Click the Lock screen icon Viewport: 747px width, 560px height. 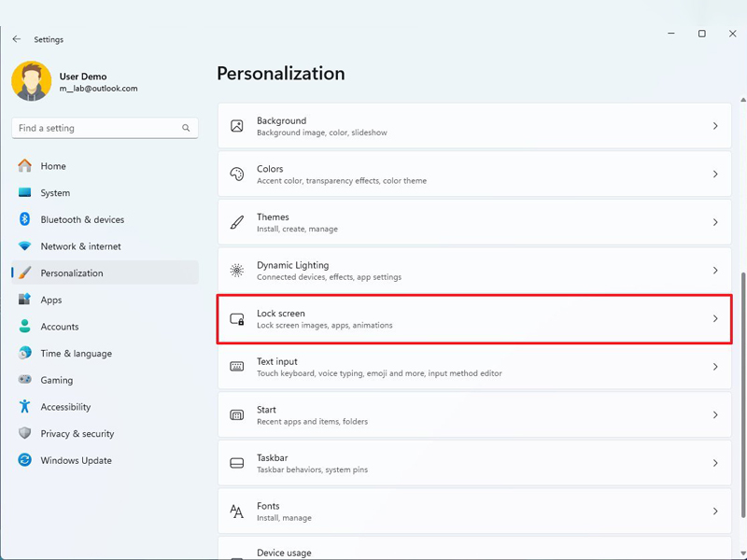point(237,319)
